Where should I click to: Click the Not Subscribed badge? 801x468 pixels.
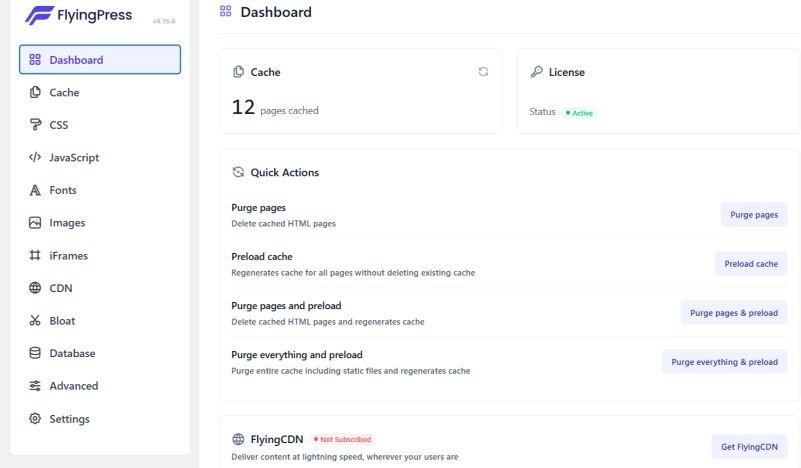tap(342, 439)
